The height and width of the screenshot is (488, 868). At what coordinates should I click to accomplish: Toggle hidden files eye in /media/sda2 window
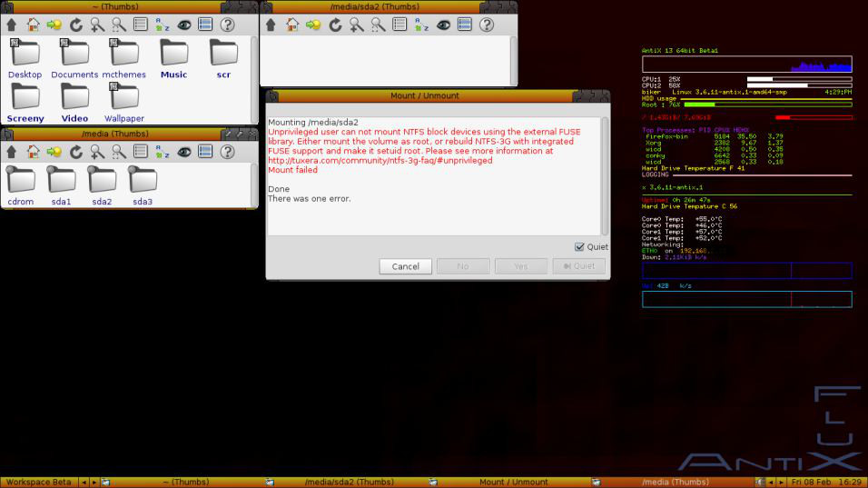(443, 25)
